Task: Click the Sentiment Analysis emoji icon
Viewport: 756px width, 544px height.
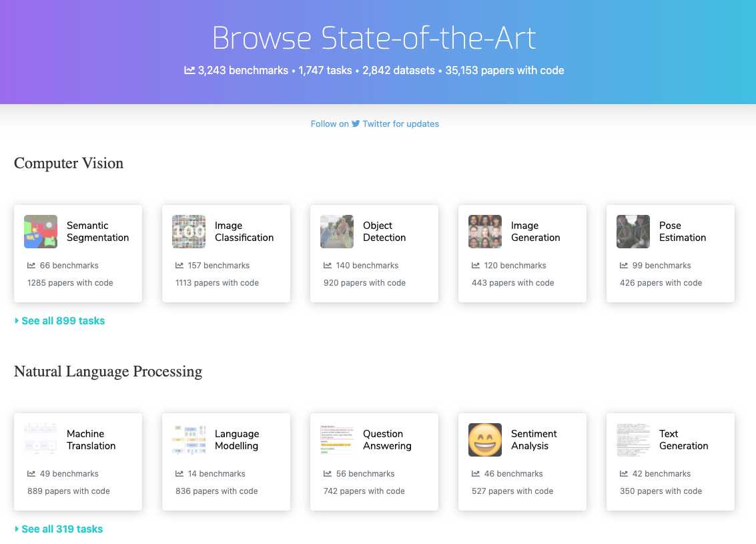Action: [x=484, y=440]
